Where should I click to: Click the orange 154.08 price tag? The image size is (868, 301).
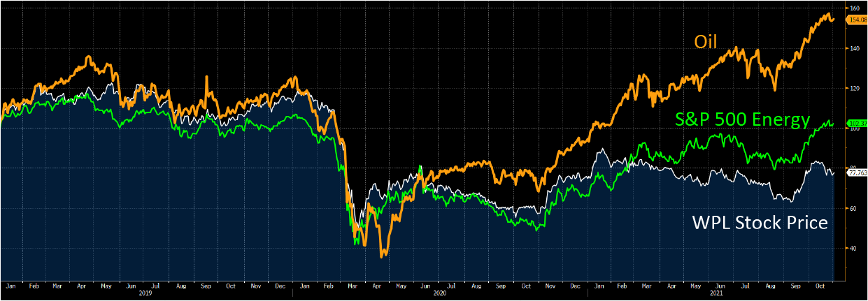(x=857, y=20)
